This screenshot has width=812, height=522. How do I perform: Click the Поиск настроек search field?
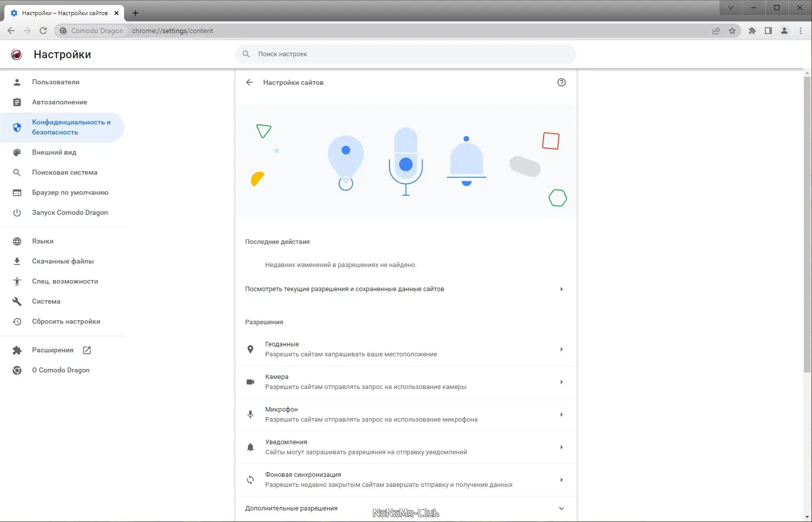[405, 54]
